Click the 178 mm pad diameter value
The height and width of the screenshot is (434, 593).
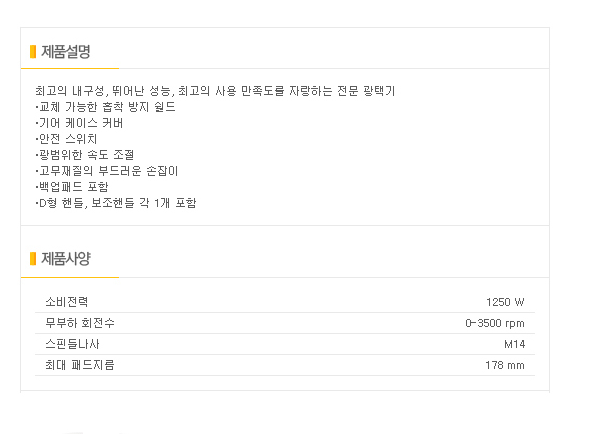click(x=505, y=365)
